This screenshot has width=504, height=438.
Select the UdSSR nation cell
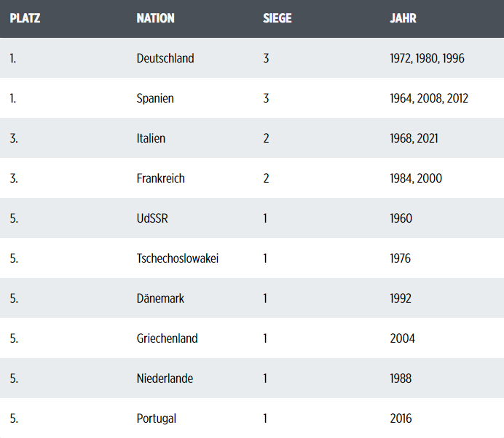coord(152,218)
